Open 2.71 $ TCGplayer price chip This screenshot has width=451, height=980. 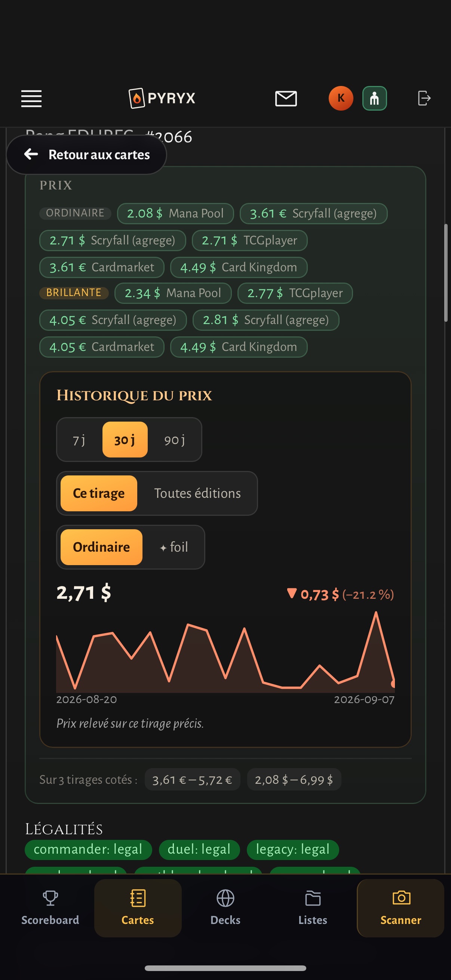[x=250, y=240]
